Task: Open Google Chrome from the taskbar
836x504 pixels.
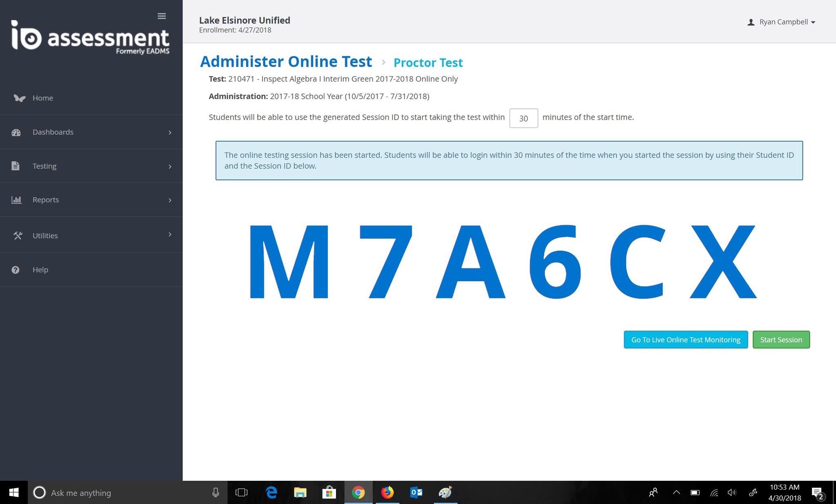Action: tap(358, 493)
